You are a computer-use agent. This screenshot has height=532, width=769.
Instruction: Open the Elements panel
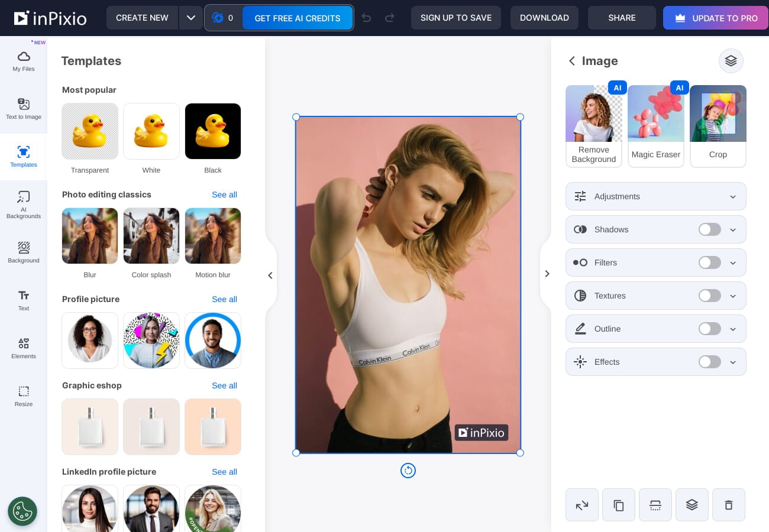pos(24,349)
